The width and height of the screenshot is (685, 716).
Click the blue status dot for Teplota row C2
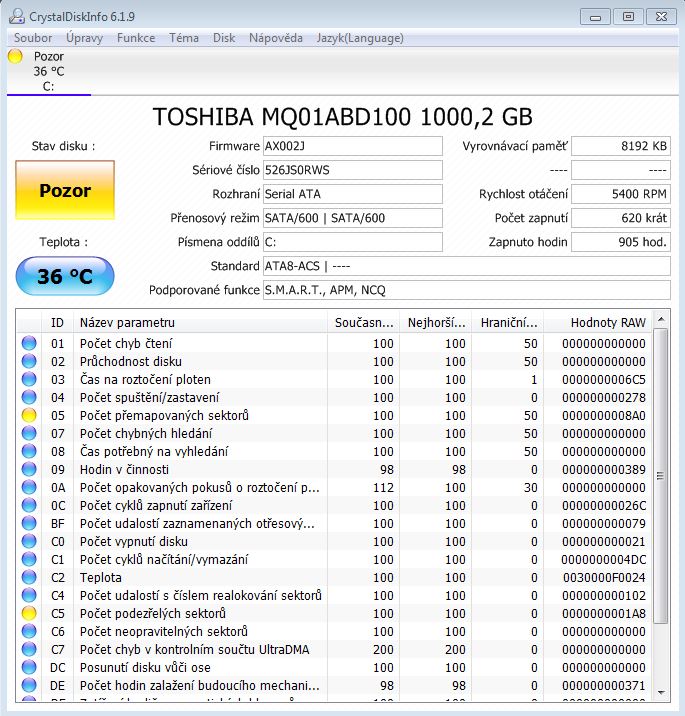29,577
